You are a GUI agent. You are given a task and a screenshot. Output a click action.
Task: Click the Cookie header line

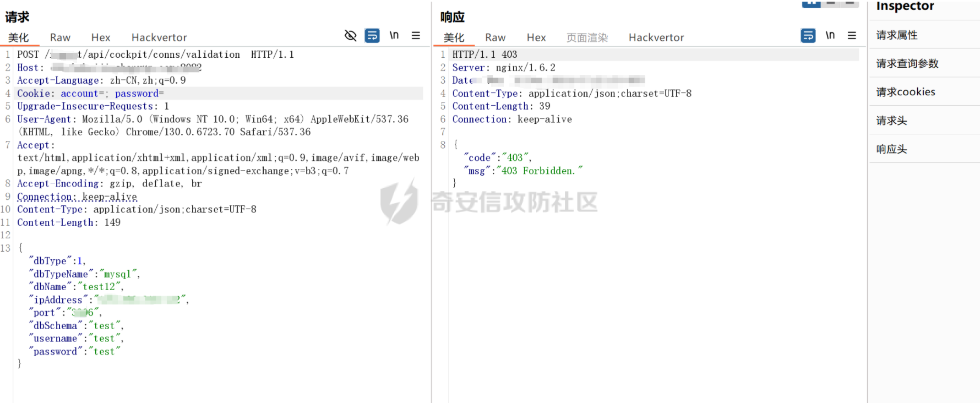pyautogui.click(x=91, y=94)
